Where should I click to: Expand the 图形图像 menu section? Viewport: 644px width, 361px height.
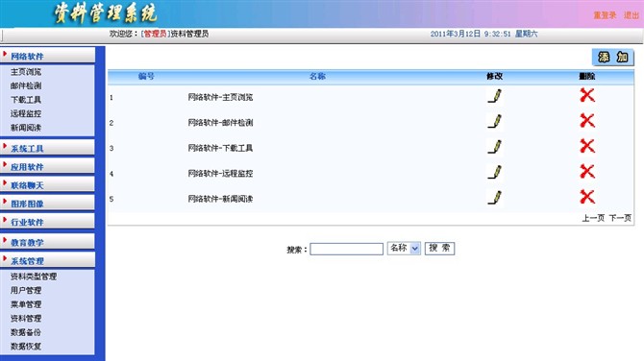point(48,204)
